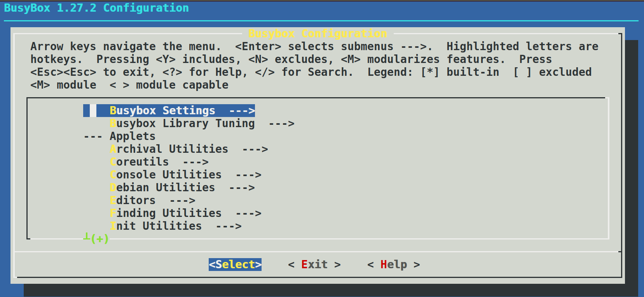Open Debian Utilities submenu
This screenshot has height=297, width=644.
182,188
